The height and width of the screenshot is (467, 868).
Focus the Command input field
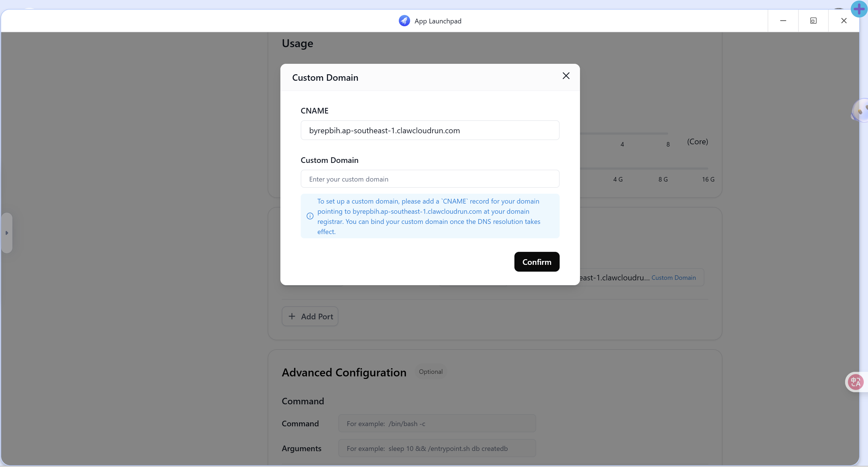437,423
